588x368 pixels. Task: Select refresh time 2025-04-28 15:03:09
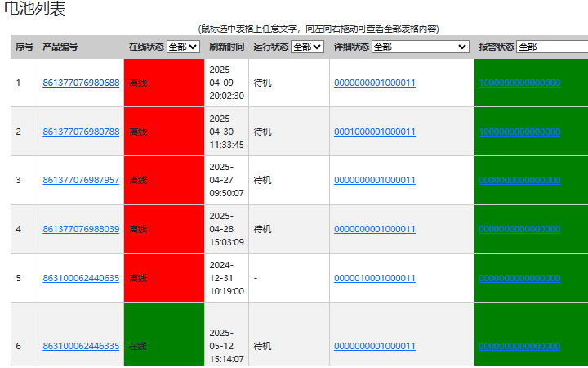click(226, 229)
